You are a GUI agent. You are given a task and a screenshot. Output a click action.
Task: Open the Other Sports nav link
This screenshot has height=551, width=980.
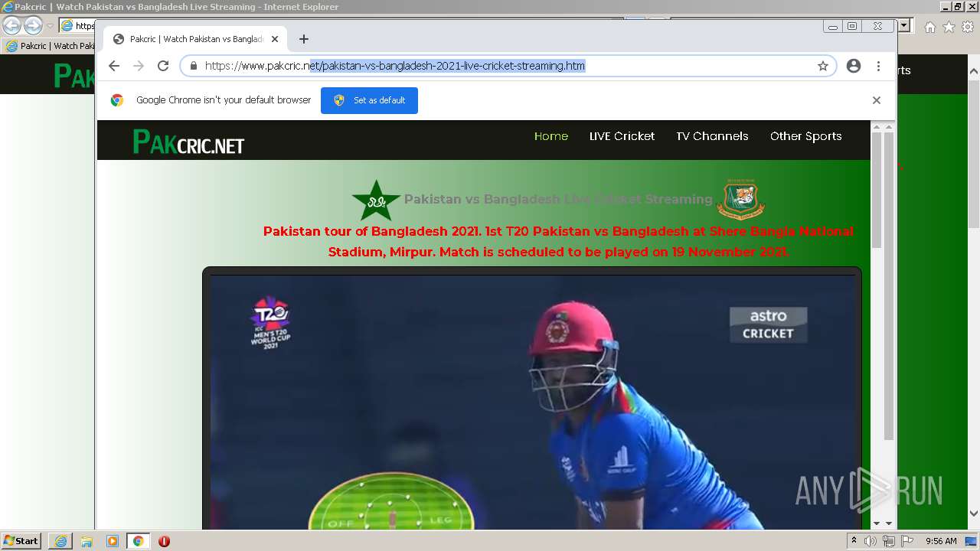click(x=805, y=136)
